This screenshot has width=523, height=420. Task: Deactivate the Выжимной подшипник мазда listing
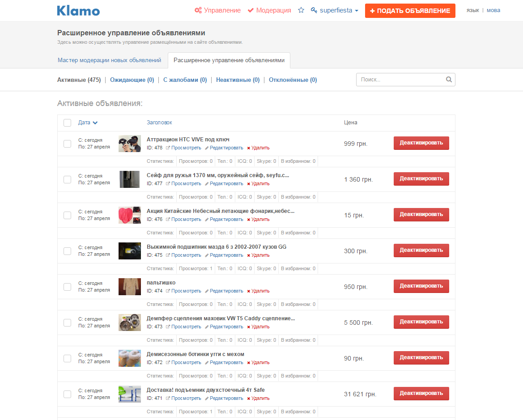point(421,250)
